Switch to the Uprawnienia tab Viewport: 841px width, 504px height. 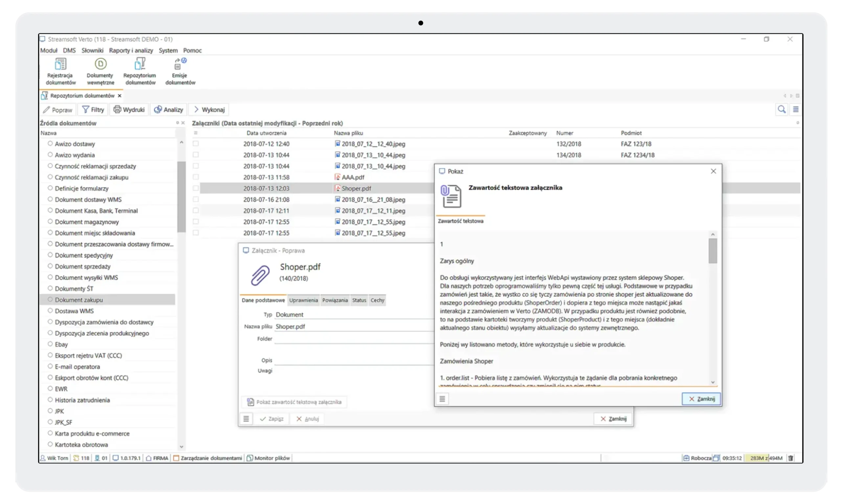coord(304,300)
